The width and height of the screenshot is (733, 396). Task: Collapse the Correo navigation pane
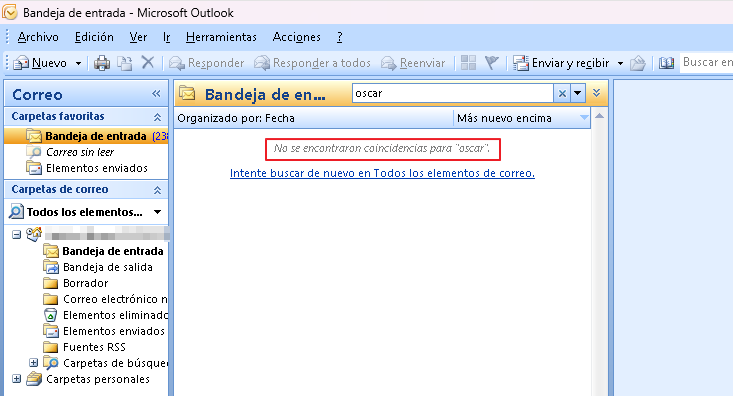pyautogui.click(x=156, y=94)
